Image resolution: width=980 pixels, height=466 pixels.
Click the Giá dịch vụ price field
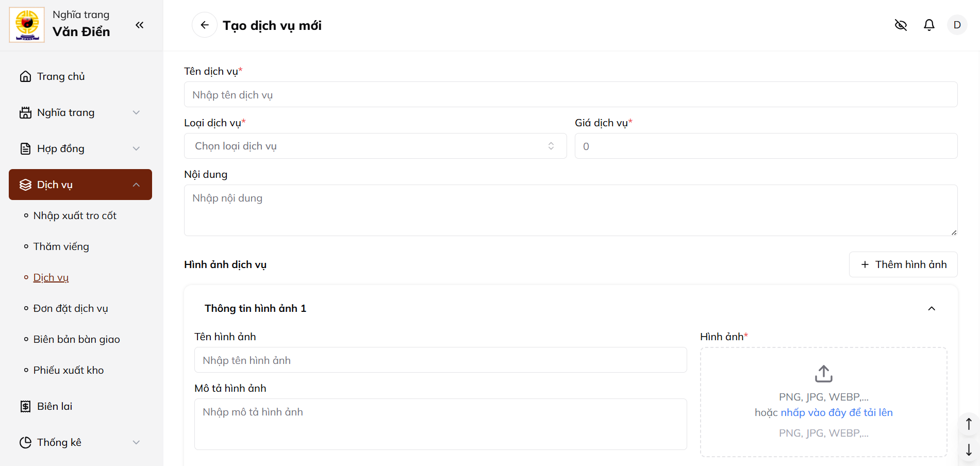point(766,146)
